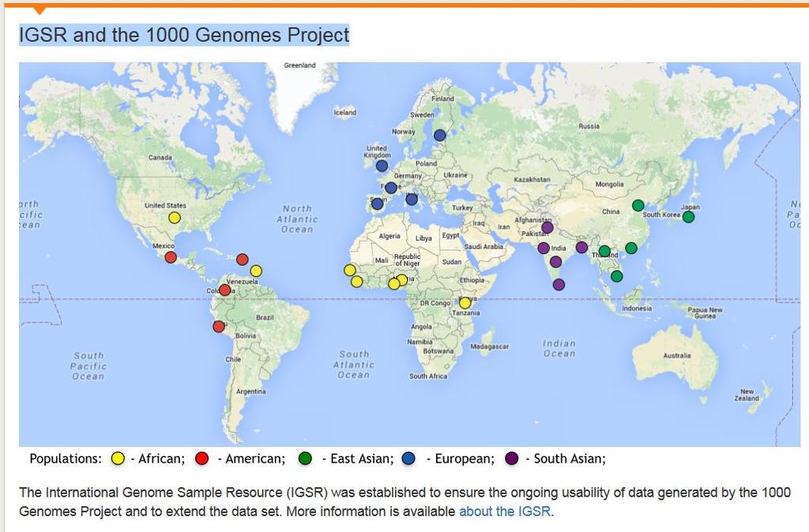Click the purple marker west of India label
This screenshot has width=809, height=532.
544,248
